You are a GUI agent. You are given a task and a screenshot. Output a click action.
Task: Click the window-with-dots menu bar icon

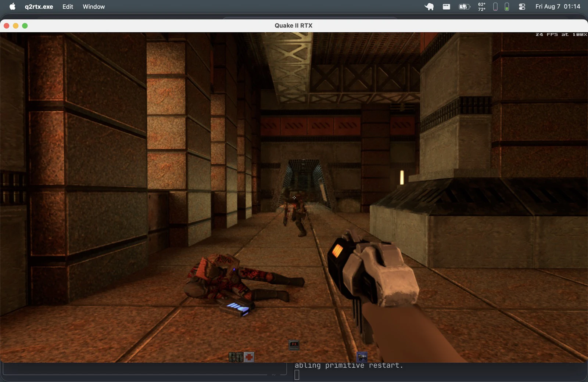click(x=447, y=7)
